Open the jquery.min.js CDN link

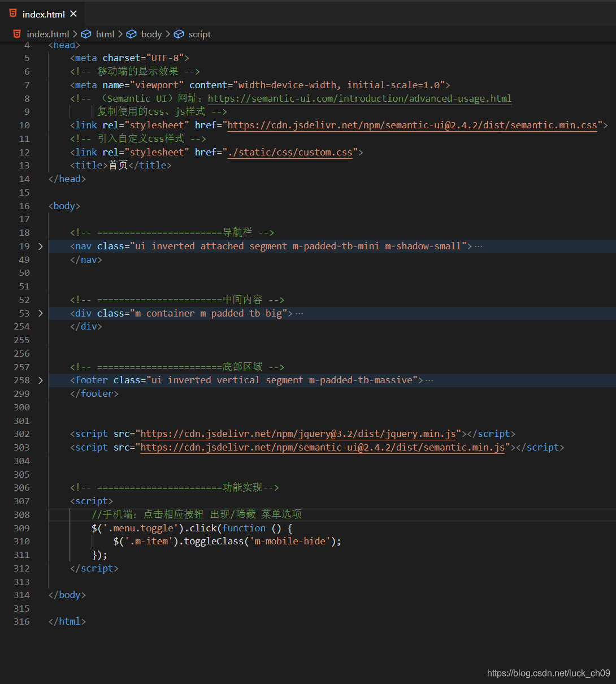(298, 434)
